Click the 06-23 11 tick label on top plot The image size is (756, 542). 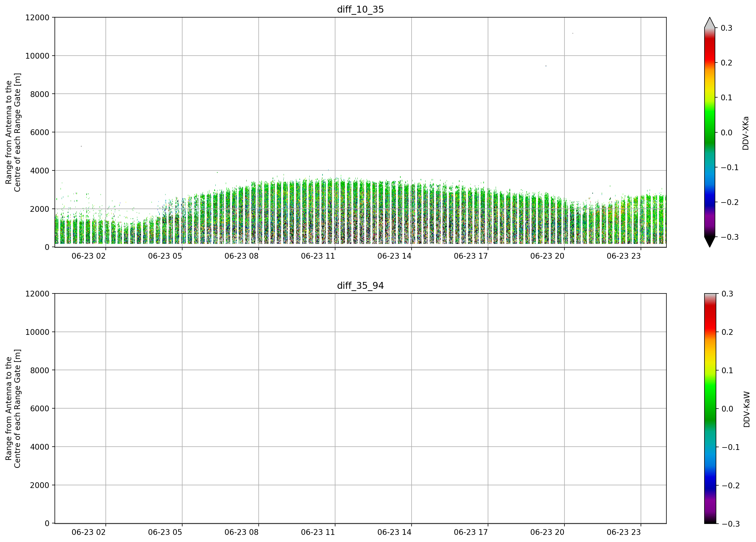(318, 256)
